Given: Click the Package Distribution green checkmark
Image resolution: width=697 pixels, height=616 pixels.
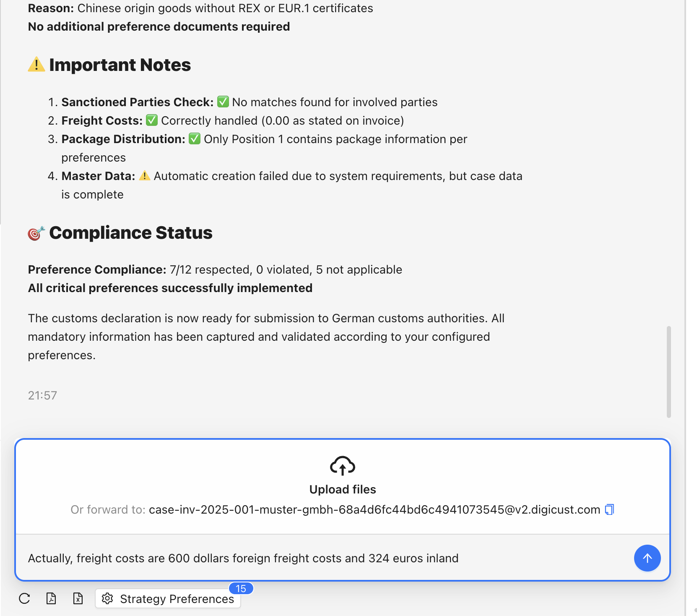Looking at the screenshot, I should tap(195, 139).
